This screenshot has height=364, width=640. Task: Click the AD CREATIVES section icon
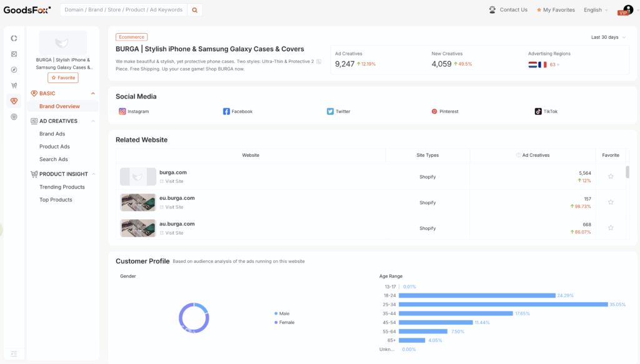point(34,121)
